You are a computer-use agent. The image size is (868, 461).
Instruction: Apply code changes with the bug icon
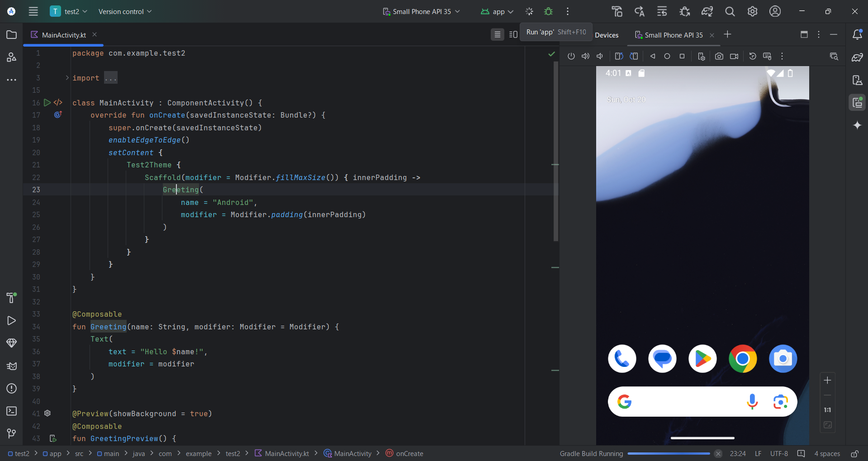tap(548, 11)
